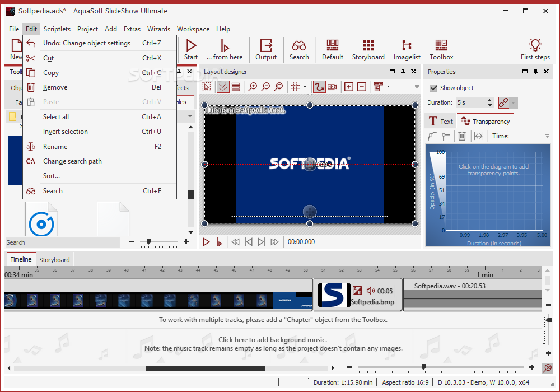The width and height of the screenshot is (560, 392).
Task: Jump to next slide playback control
Action: coord(261,242)
